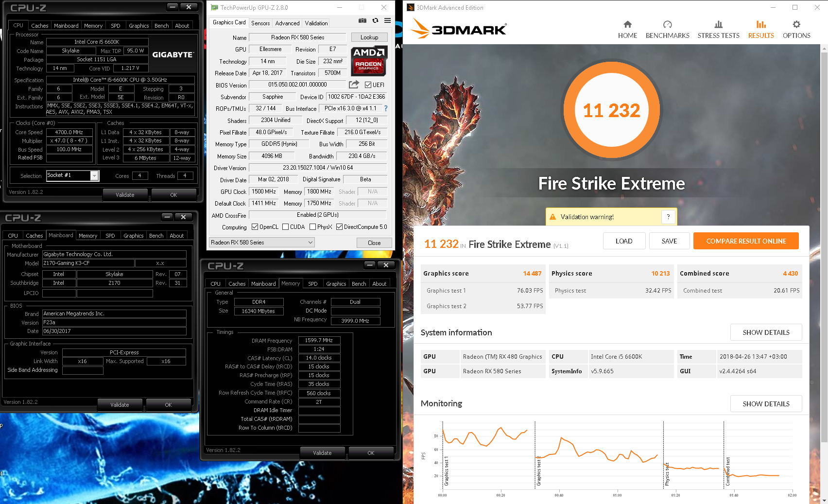The image size is (828, 504).
Task: Click GPU Clock 1500 MHz field
Action: tap(263, 191)
